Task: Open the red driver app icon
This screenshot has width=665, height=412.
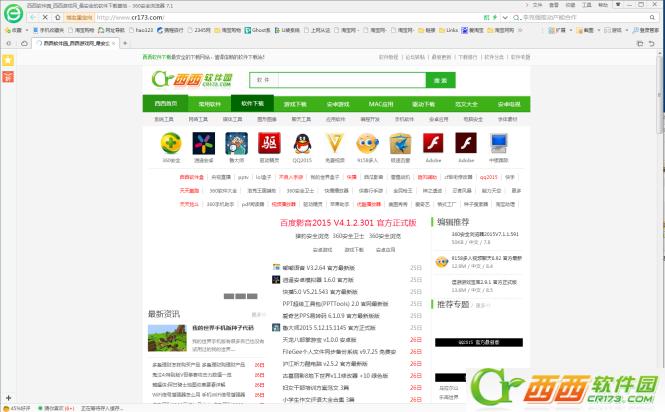Action: pos(269,143)
